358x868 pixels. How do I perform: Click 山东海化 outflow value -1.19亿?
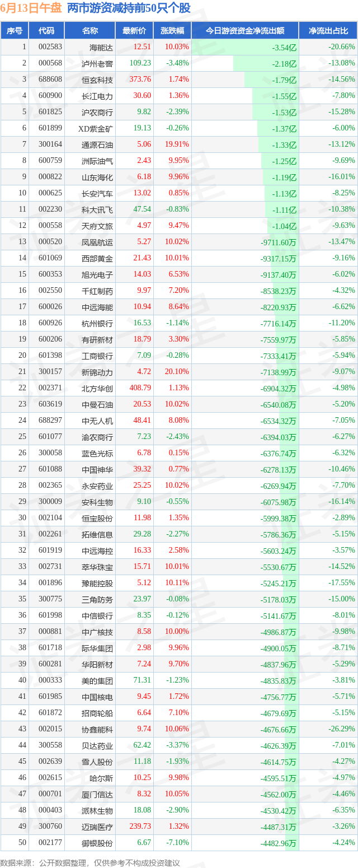click(285, 178)
